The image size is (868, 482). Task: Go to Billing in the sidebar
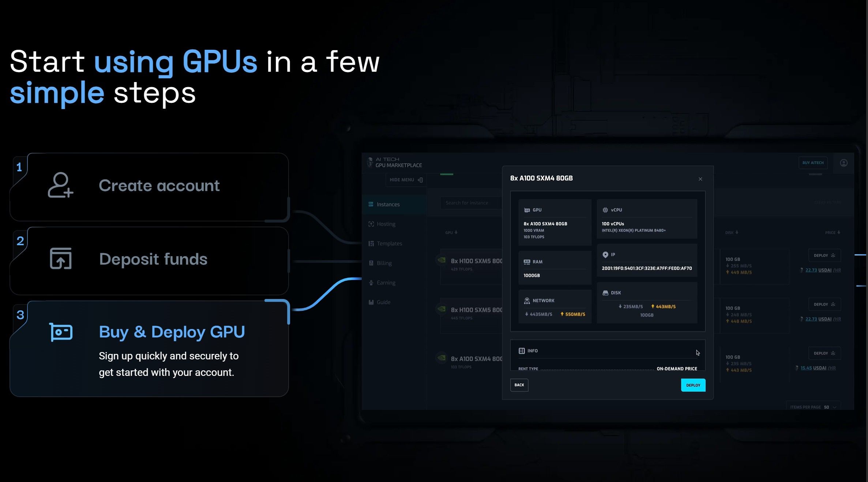tap(384, 263)
